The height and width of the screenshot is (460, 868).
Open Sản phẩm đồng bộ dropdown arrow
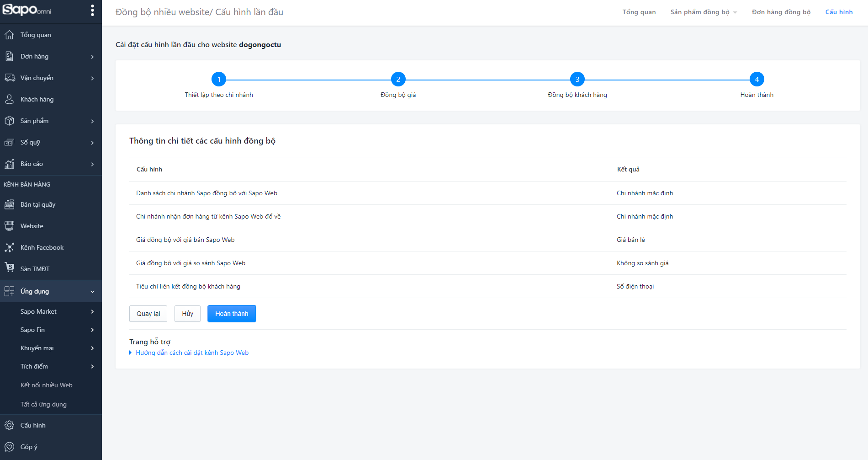735,13
